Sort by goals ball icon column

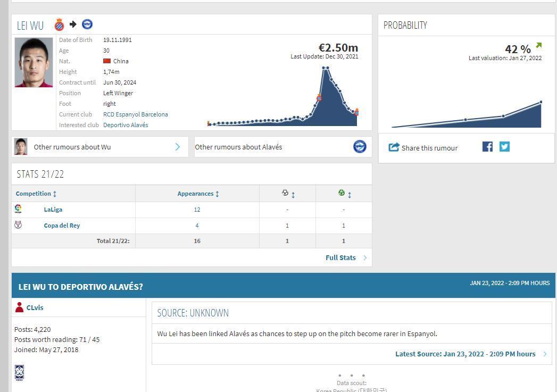[x=288, y=194]
